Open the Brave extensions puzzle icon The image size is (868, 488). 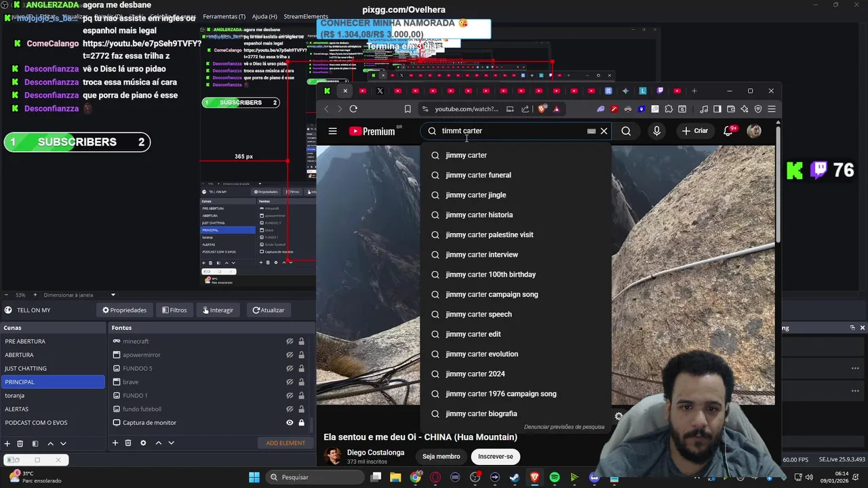[x=669, y=109]
